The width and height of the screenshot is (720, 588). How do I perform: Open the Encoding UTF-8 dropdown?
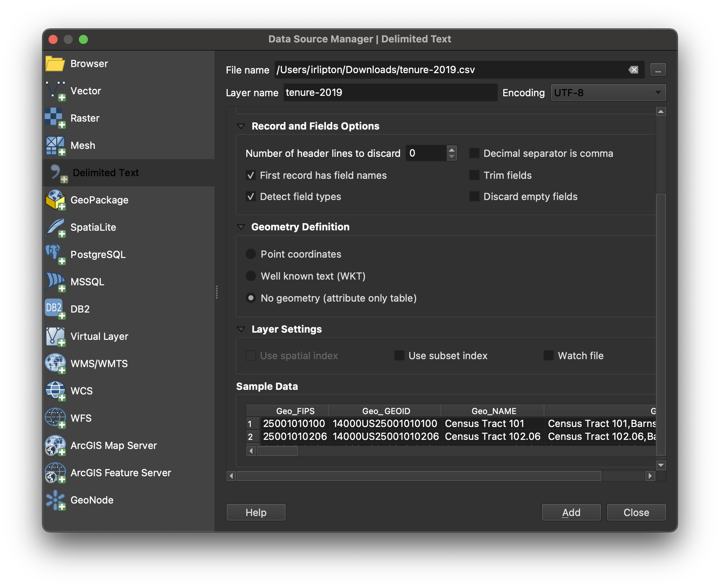[608, 92]
